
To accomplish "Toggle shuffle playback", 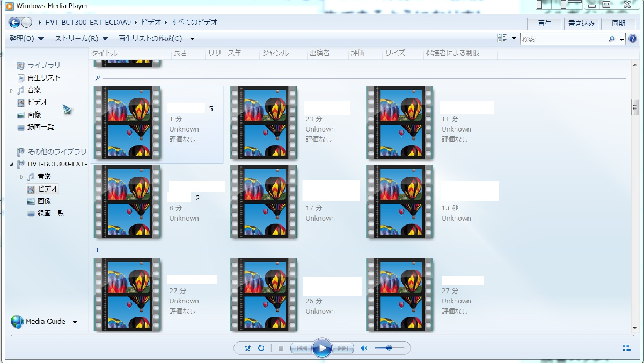I will 247,348.
